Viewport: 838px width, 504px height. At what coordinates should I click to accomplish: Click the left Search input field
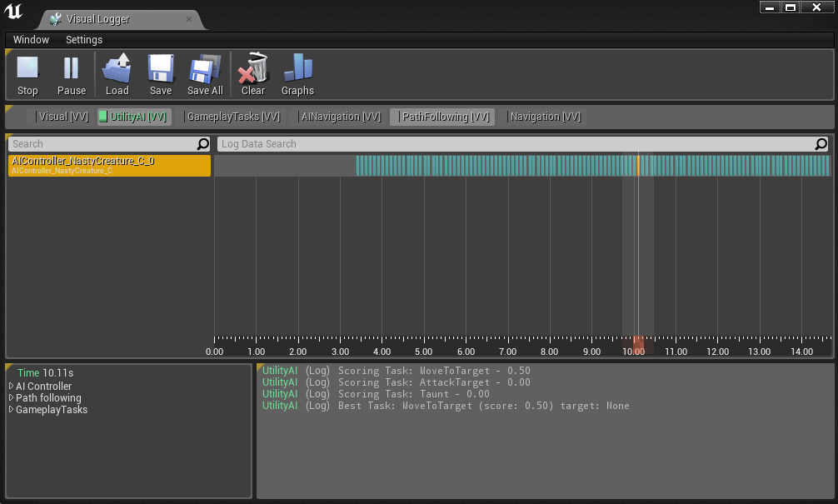(x=102, y=144)
